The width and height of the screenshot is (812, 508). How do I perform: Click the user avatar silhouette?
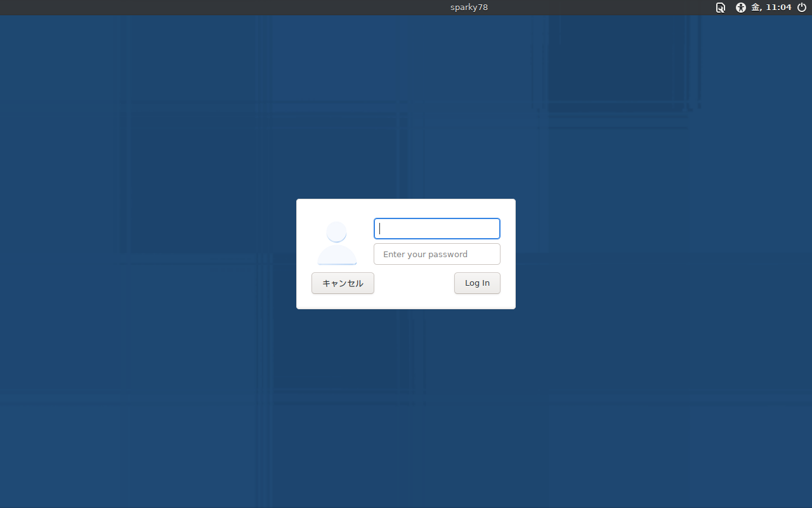337,243
